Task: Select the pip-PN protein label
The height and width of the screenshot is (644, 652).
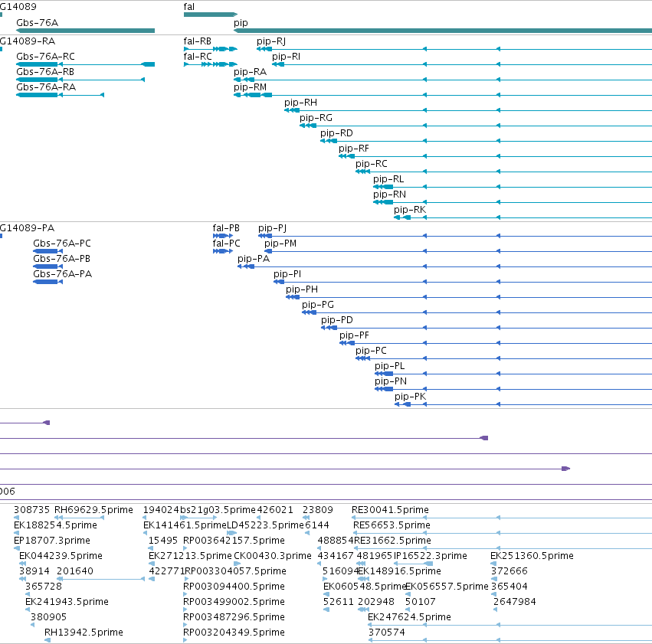Action: coord(391,381)
